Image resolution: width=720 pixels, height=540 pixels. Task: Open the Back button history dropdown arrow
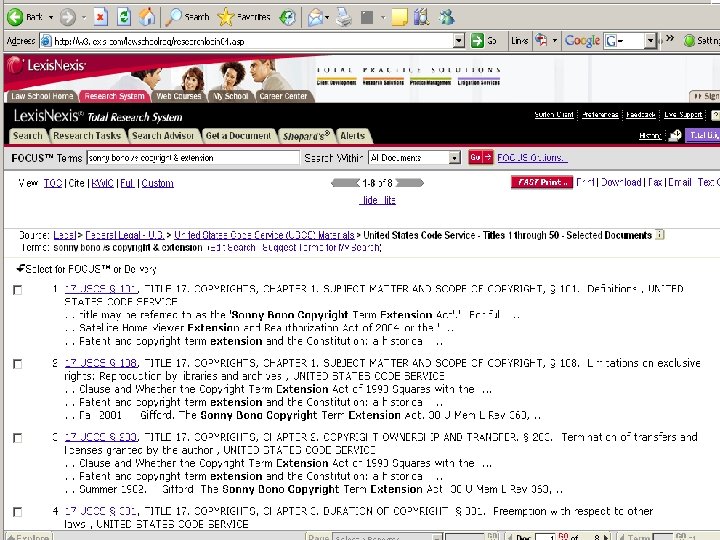click(x=51, y=17)
